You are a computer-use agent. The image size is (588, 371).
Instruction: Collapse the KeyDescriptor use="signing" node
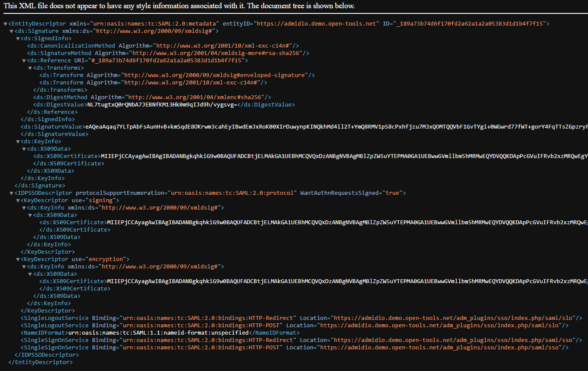(18, 200)
